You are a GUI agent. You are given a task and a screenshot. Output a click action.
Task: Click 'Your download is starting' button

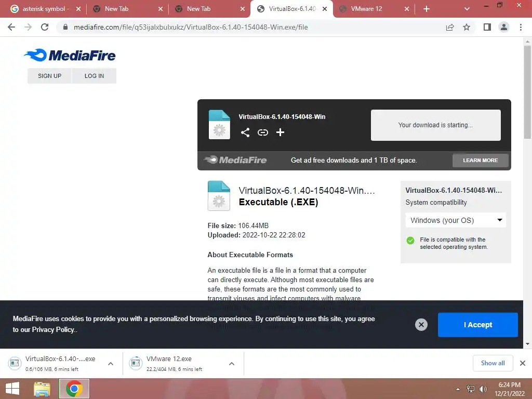pyautogui.click(x=436, y=125)
